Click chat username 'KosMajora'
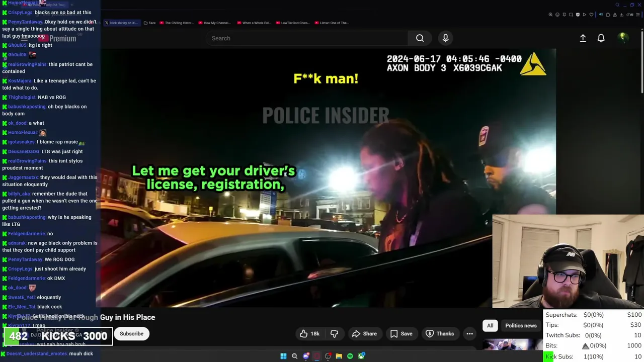This screenshot has width=644, height=362. point(20,80)
